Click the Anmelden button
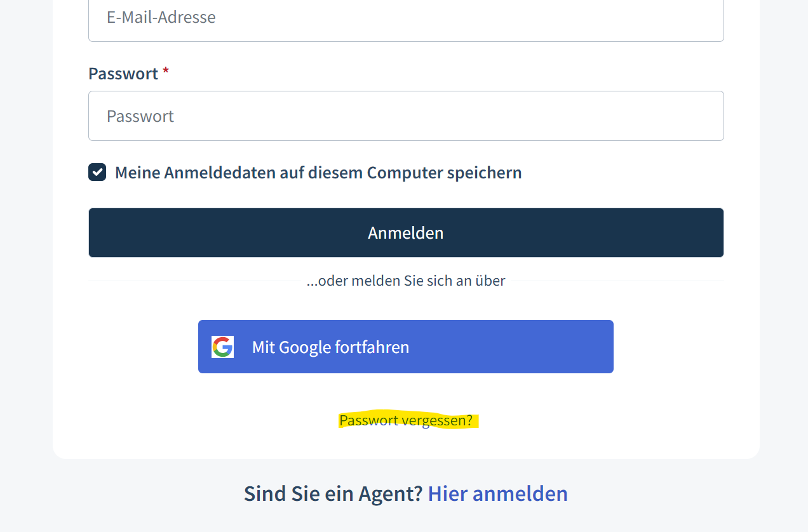The width and height of the screenshot is (808, 532). pos(406,232)
